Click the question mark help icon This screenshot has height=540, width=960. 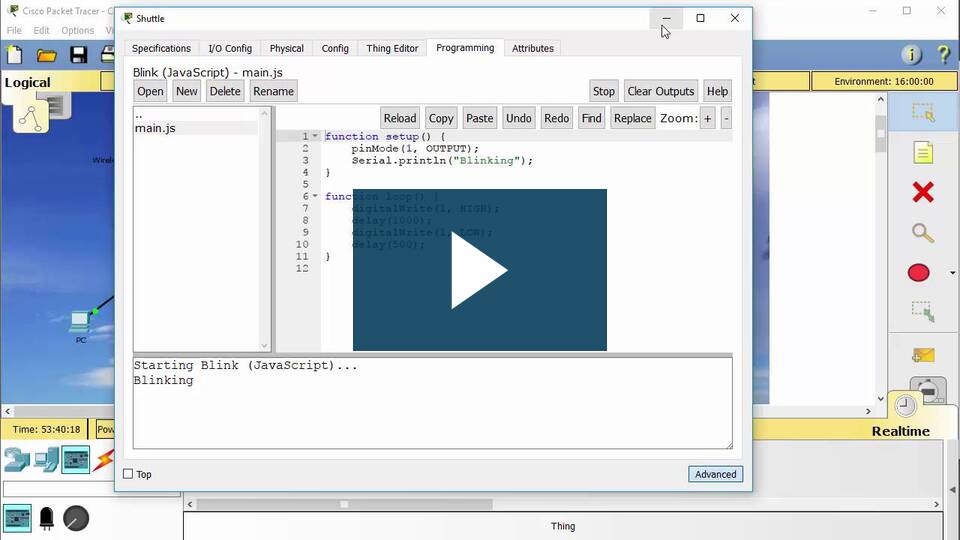944,55
